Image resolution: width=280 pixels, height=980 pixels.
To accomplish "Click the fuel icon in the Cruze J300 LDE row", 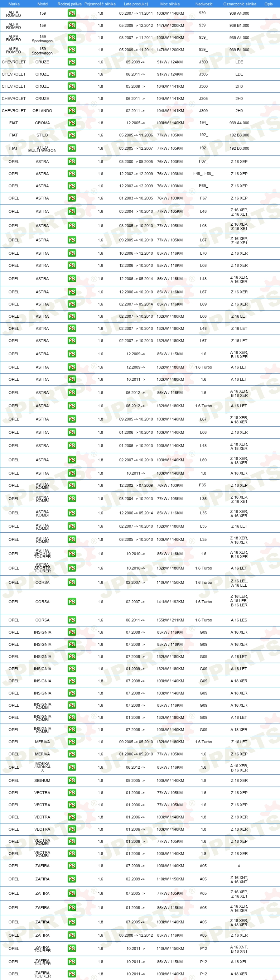I will (72, 62).
